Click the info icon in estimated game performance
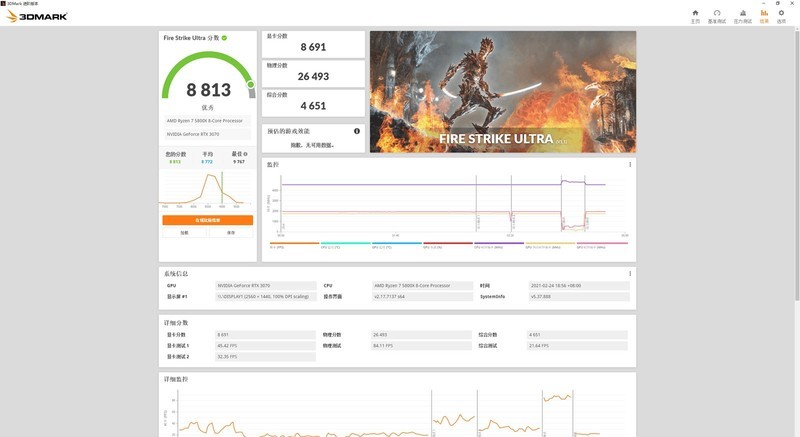The image size is (800, 437). (x=357, y=131)
